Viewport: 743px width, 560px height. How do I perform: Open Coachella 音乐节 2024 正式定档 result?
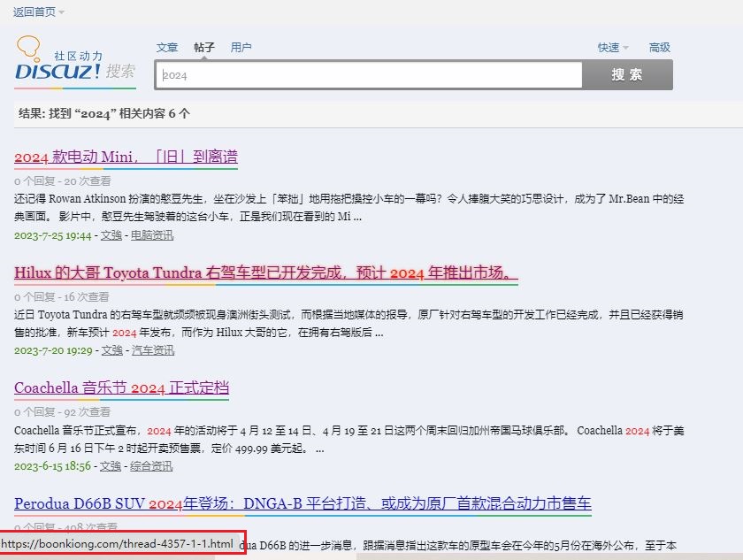[x=122, y=388]
